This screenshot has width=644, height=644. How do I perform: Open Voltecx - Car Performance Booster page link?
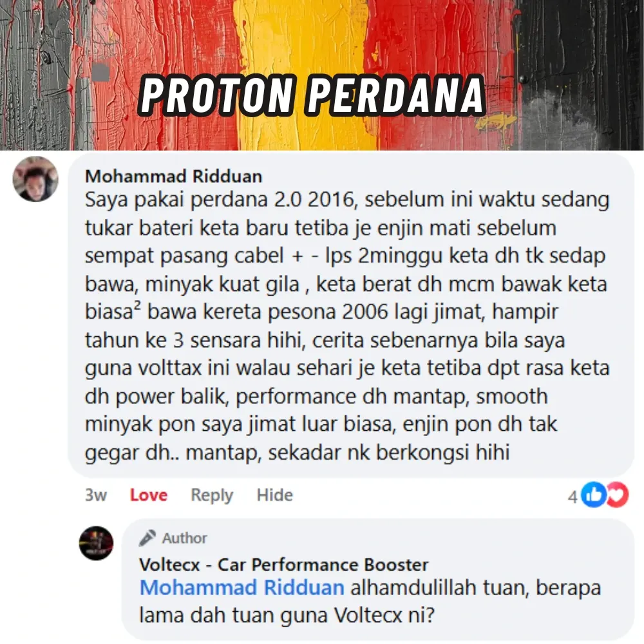coord(284,565)
